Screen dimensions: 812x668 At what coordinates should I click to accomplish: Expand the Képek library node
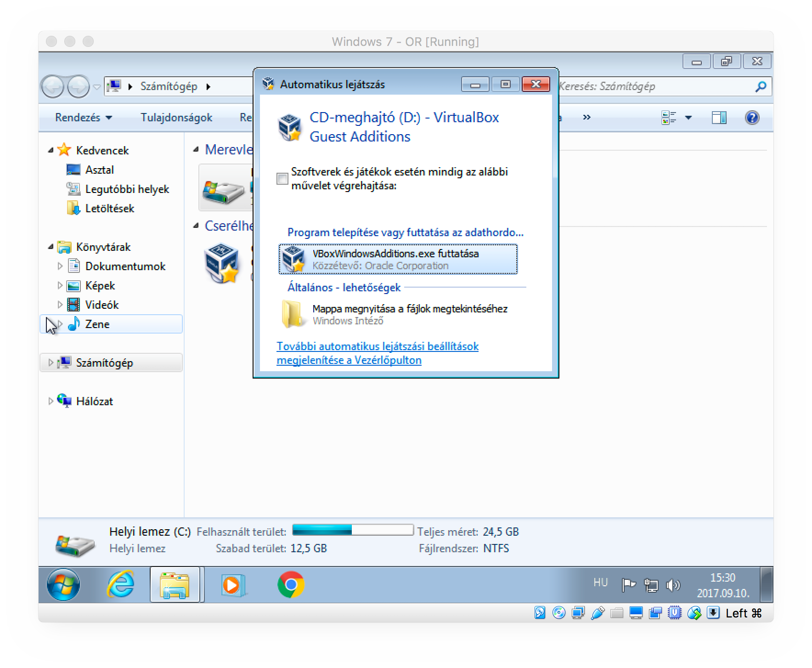point(60,285)
